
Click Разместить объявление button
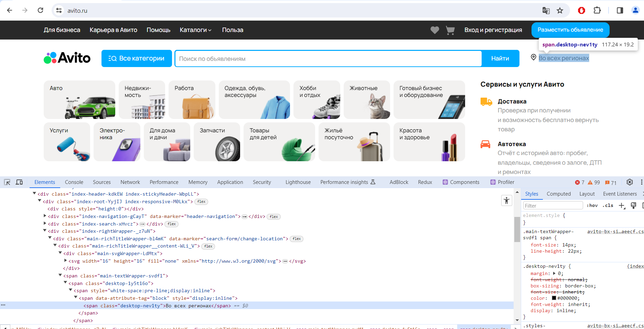point(570,30)
